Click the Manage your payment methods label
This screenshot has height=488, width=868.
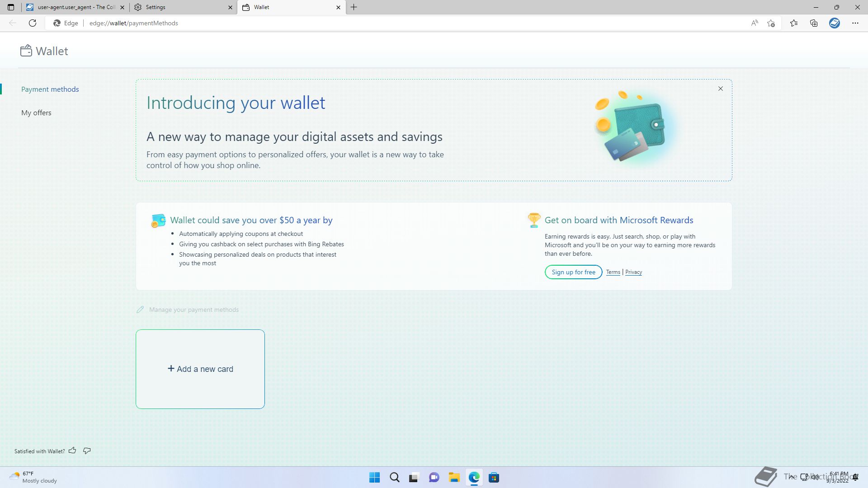click(x=194, y=310)
